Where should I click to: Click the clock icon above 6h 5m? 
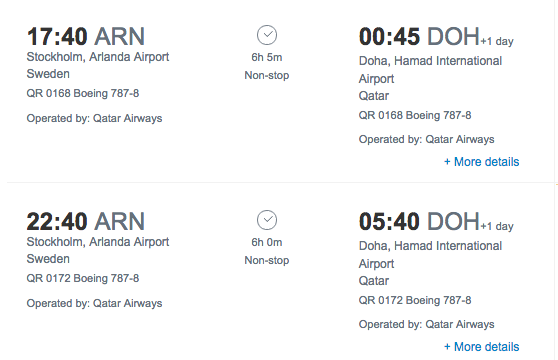267,35
